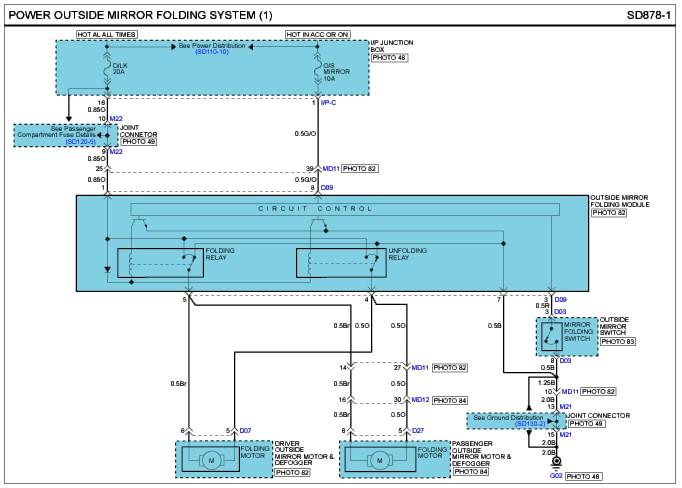The height and width of the screenshot is (488, 682).
Task: Click the M21 connector reference at pin 13
Action: click(565, 407)
